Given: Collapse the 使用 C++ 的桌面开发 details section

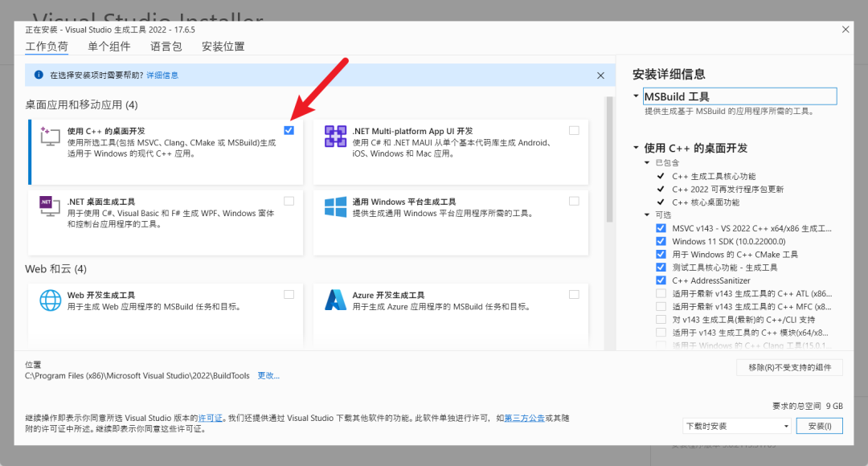Looking at the screenshot, I should [636, 148].
